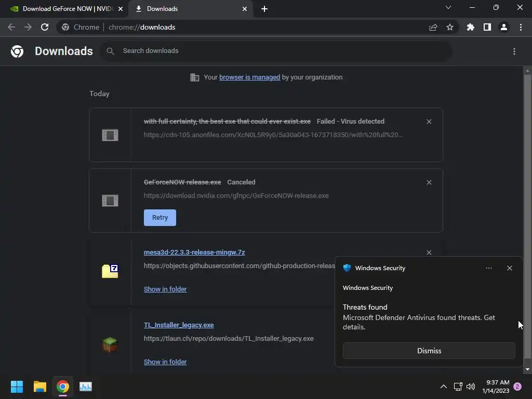This screenshot has height=399, width=532.
Task: Click the vertical scrollbar thumb
Action: (x=527, y=216)
